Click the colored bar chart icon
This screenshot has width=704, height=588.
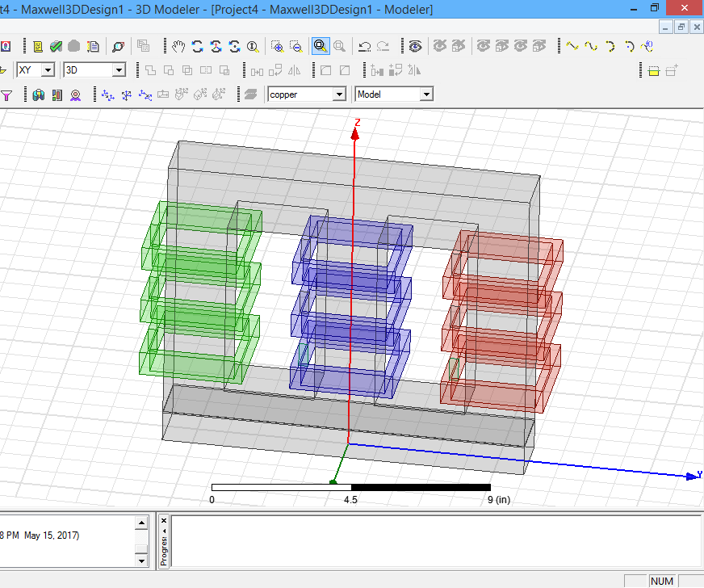[57, 94]
